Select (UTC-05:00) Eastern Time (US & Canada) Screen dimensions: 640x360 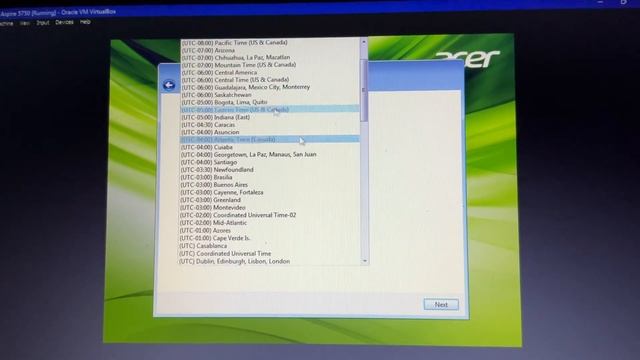tap(270, 109)
